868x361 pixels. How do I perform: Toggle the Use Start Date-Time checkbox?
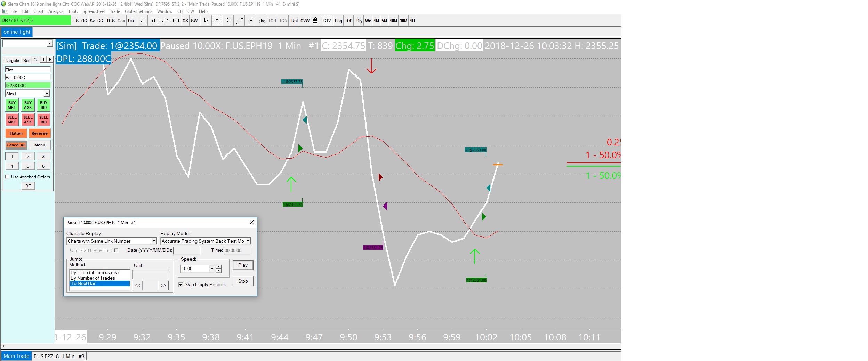point(116,250)
